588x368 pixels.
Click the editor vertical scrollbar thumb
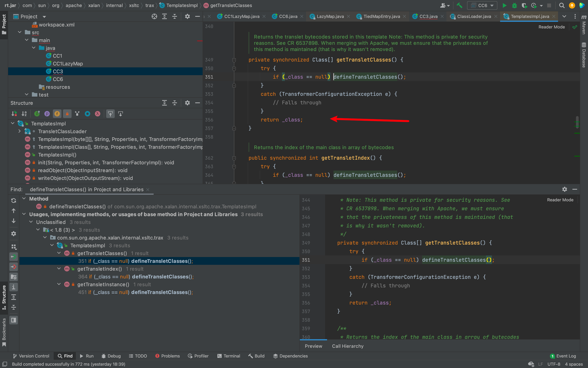(577, 122)
